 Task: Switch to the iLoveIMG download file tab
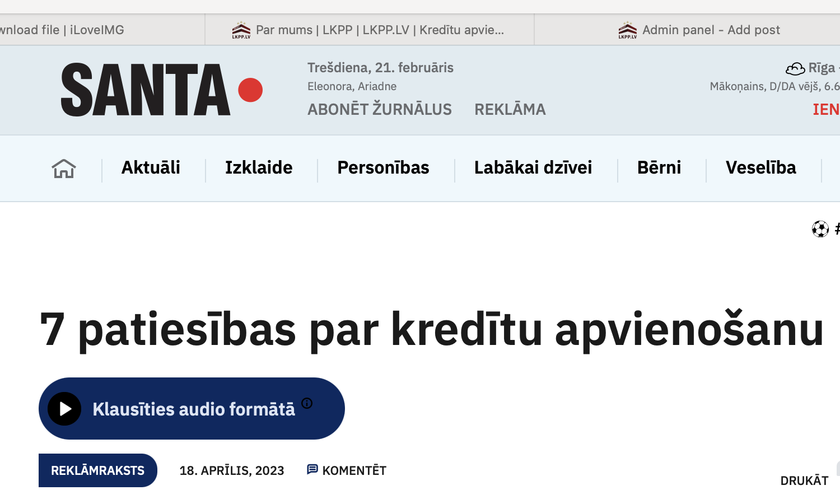[102, 30]
